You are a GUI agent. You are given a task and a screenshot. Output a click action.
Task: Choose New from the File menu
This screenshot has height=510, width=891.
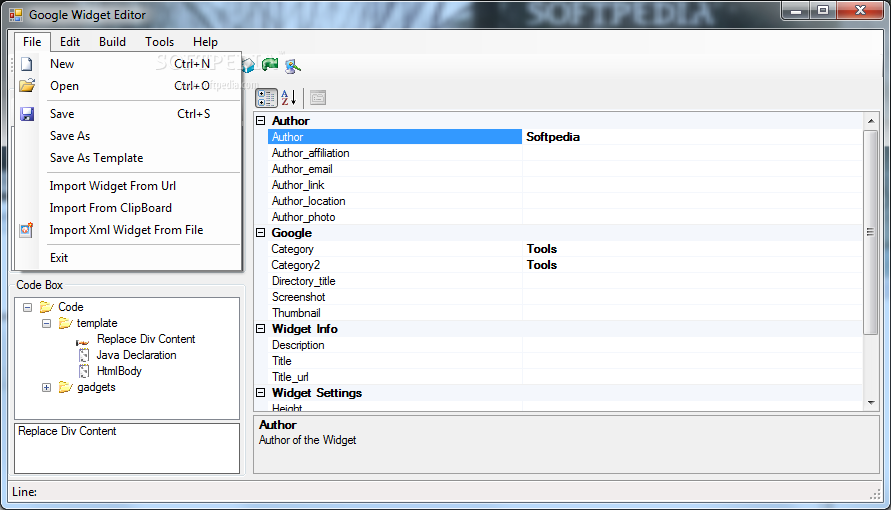[x=129, y=64]
